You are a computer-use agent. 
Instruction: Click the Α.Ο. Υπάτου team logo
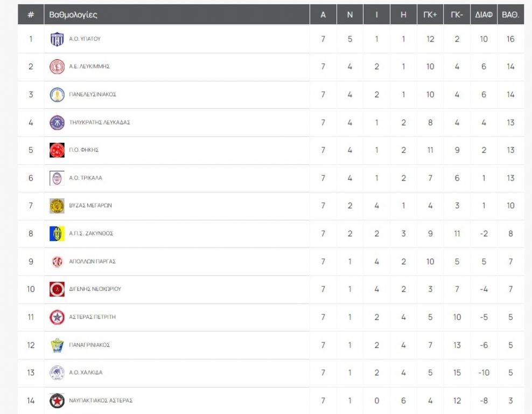(57, 39)
